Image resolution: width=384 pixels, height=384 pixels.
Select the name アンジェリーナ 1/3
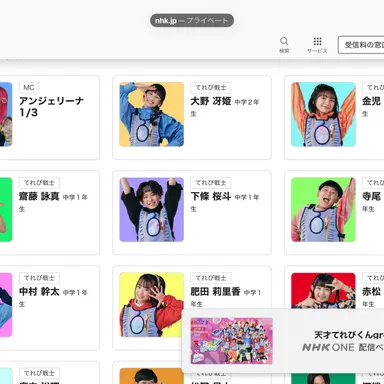tap(51, 107)
